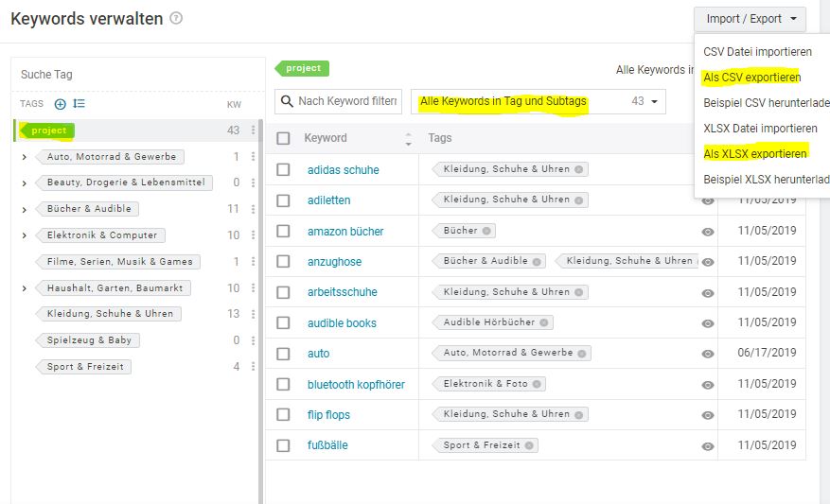Viewport: 830px width, 504px height.
Task: Click the Tags column header
Action: pos(439,138)
